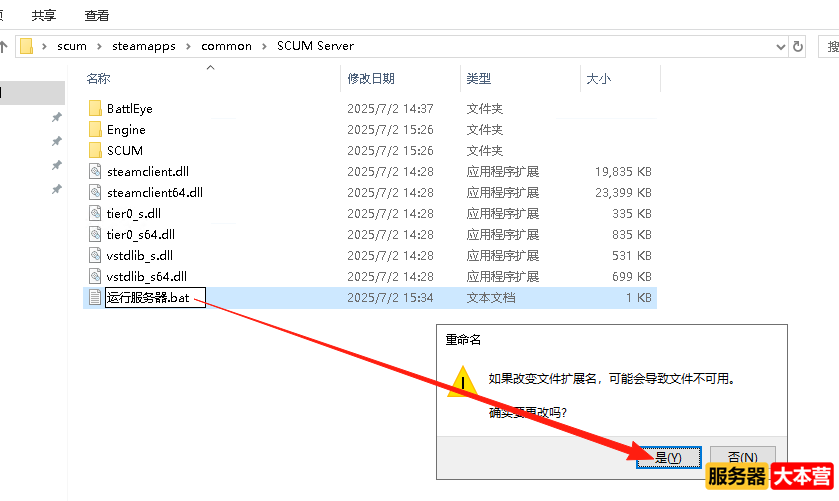839x501 pixels.
Task: Select vstdlib_s.dll file name
Action: (140, 255)
